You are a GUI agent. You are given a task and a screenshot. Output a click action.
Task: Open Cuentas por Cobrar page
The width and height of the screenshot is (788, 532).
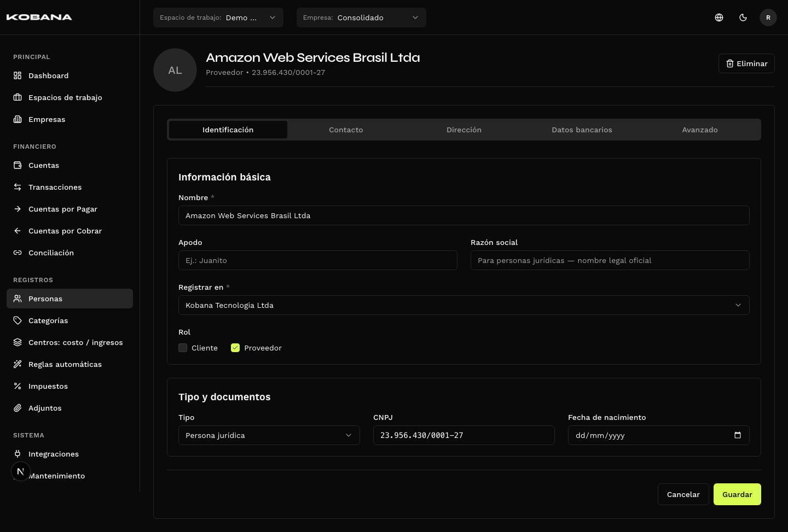69,231
